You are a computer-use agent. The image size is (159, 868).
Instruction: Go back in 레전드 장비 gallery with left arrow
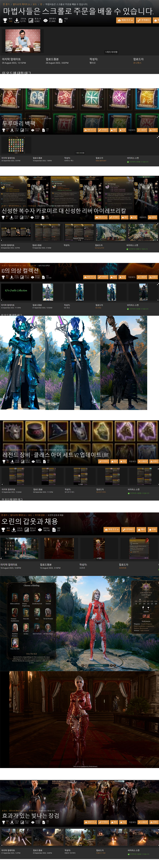point(2,484)
